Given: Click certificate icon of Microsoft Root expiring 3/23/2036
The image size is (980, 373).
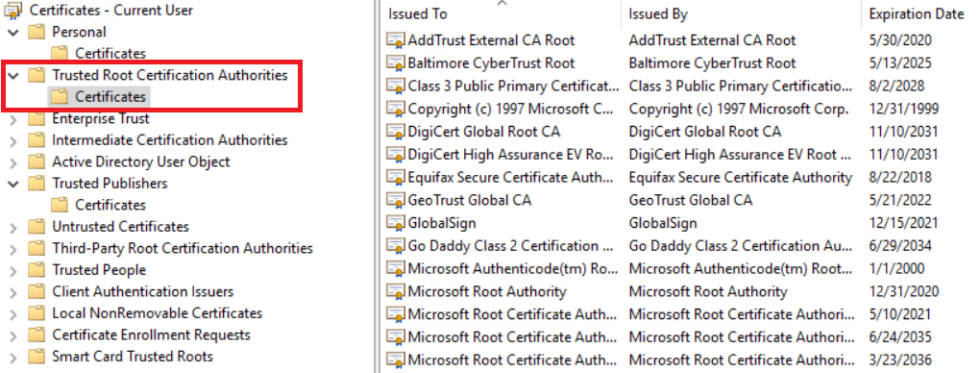Looking at the screenshot, I should [x=396, y=361].
